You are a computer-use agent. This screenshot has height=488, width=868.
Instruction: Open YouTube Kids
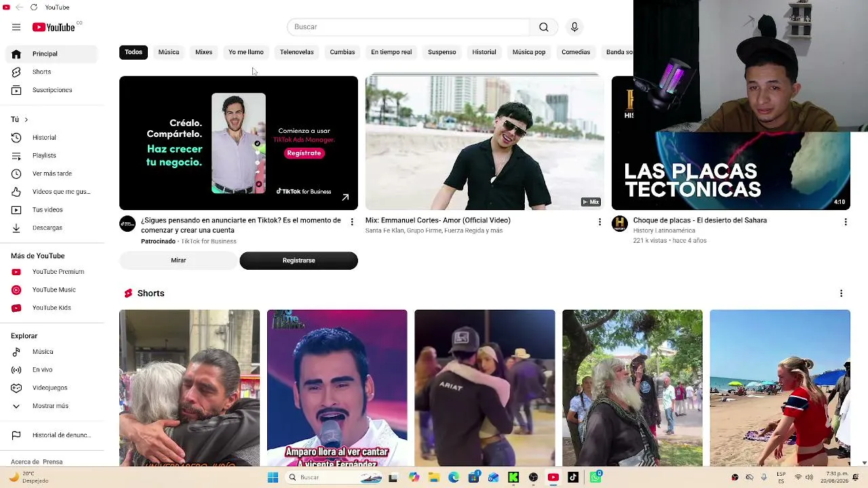coord(52,308)
